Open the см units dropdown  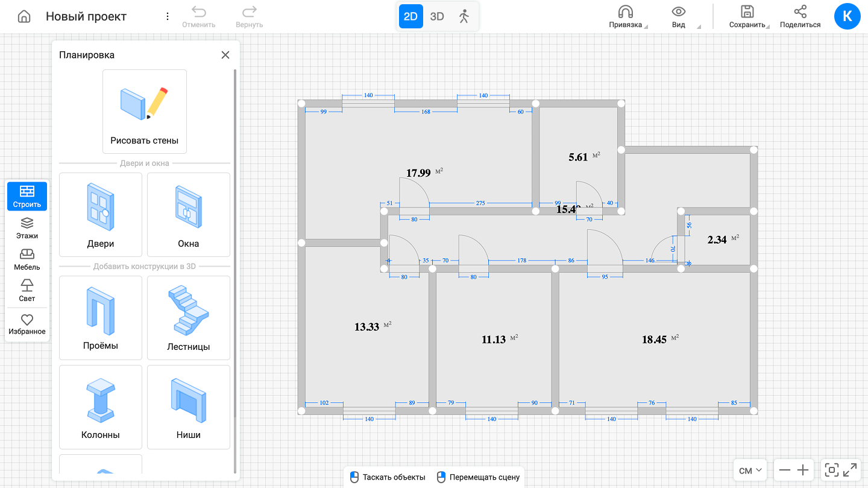tap(751, 471)
